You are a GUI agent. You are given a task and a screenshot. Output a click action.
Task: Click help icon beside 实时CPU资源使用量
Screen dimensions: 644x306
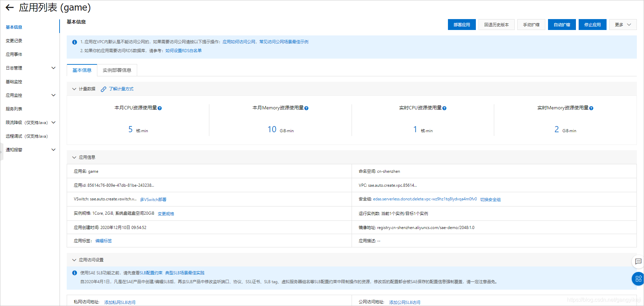[444, 108]
